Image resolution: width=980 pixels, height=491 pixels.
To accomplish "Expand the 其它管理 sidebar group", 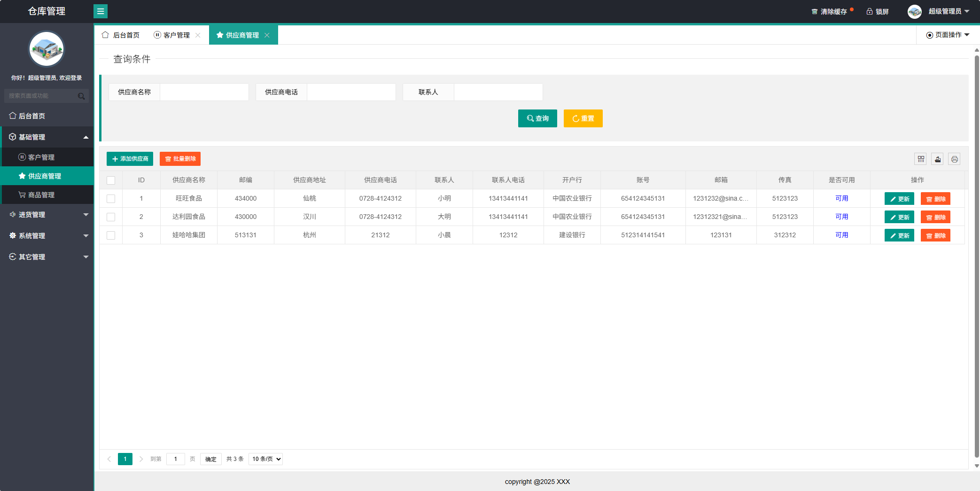I will pos(47,257).
